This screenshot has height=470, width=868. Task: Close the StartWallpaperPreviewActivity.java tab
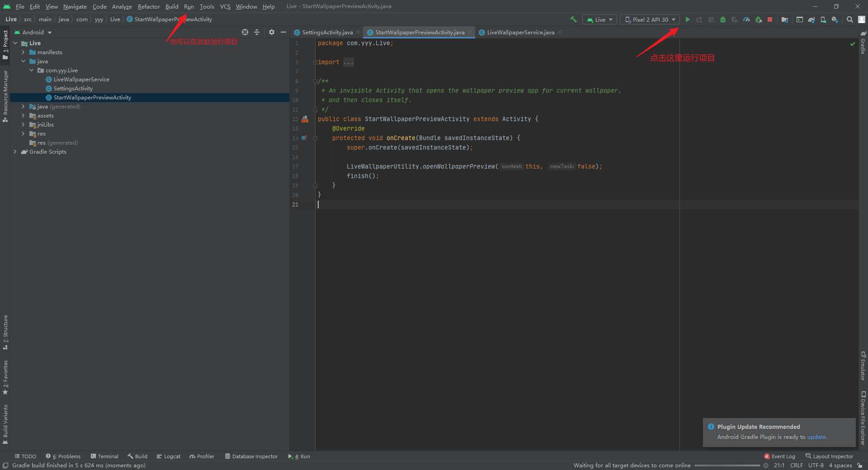(470, 32)
